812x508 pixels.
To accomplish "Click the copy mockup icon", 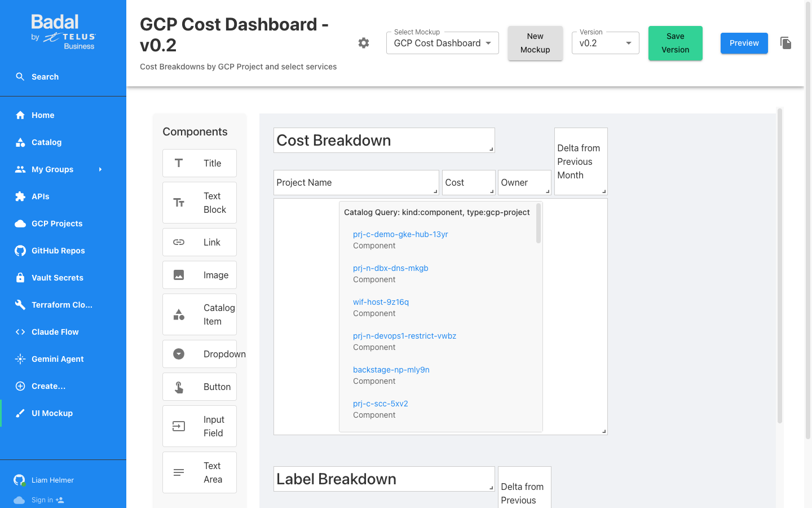I will 785,43.
